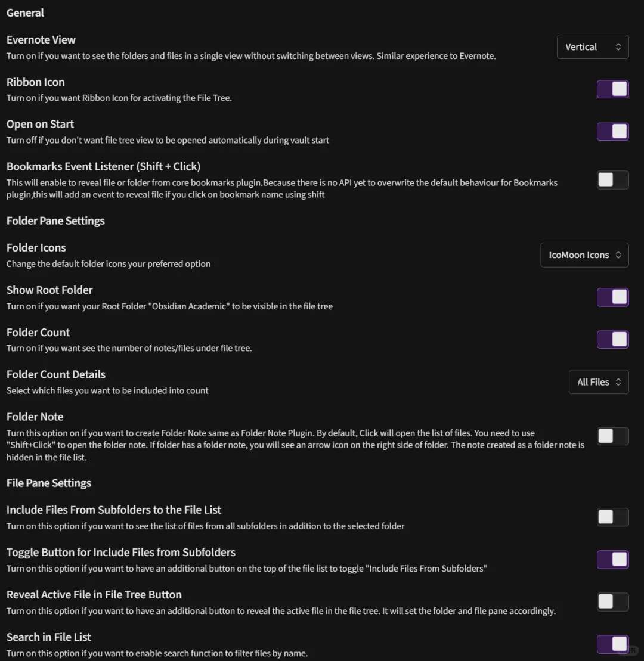This screenshot has width=644, height=661.
Task: Disable Toggle Button for Include Files
Action: pyautogui.click(x=612, y=560)
